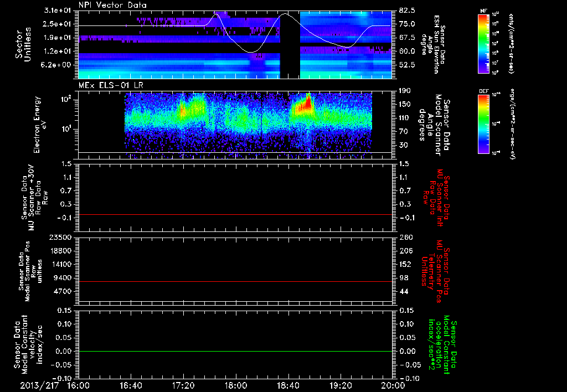Click the 98 telemetry tick label
567x392 pixels.
(403, 278)
